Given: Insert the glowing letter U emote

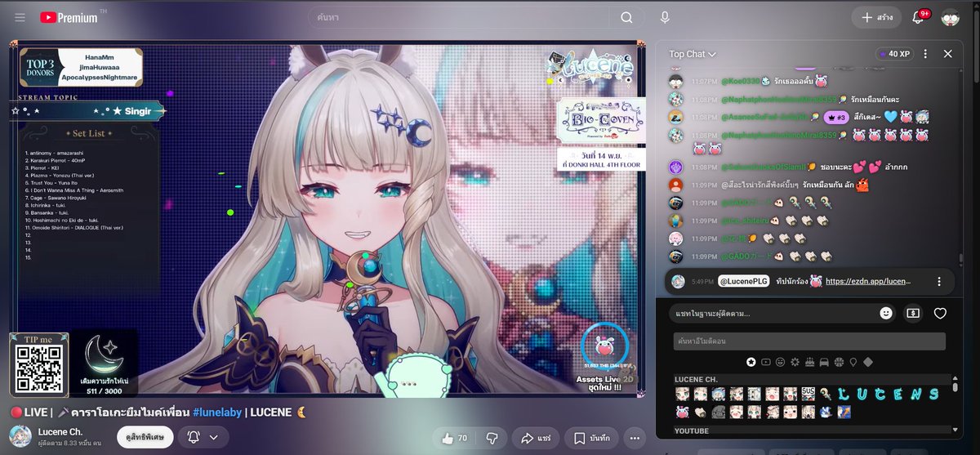Looking at the screenshot, I should (862, 394).
